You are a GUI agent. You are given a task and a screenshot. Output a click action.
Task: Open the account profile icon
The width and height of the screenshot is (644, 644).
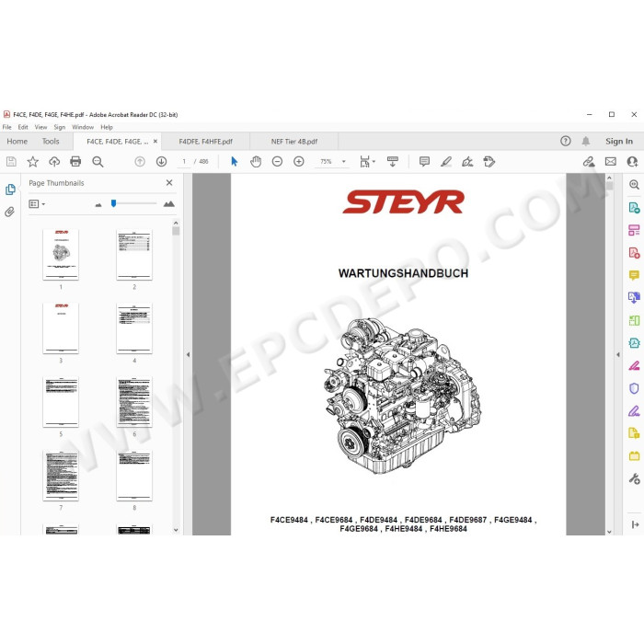633,162
